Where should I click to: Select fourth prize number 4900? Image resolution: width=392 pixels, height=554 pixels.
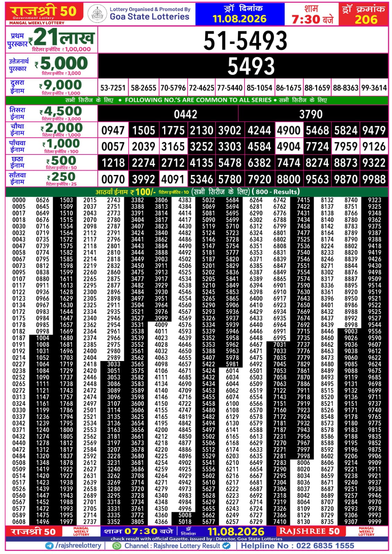click(288, 131)
